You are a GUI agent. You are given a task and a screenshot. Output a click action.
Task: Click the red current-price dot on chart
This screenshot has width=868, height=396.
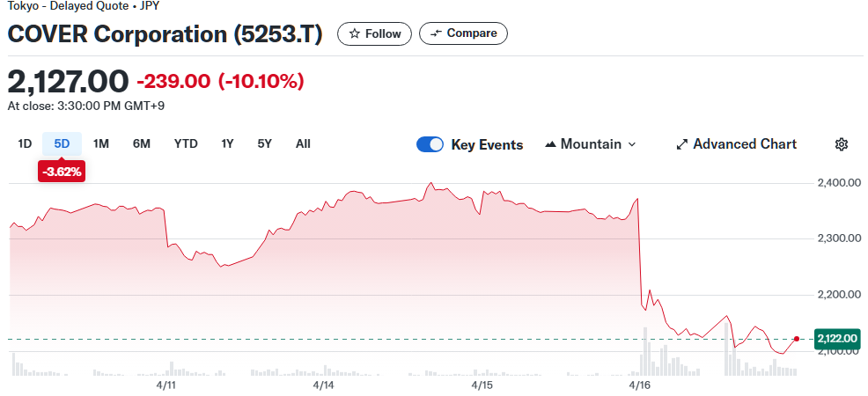point(797,339)
